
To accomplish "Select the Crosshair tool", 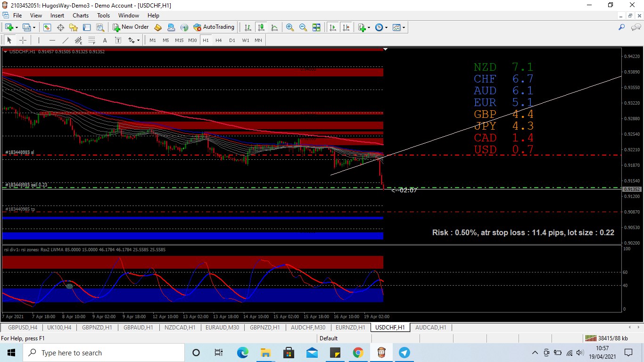I will click(22, 40).
